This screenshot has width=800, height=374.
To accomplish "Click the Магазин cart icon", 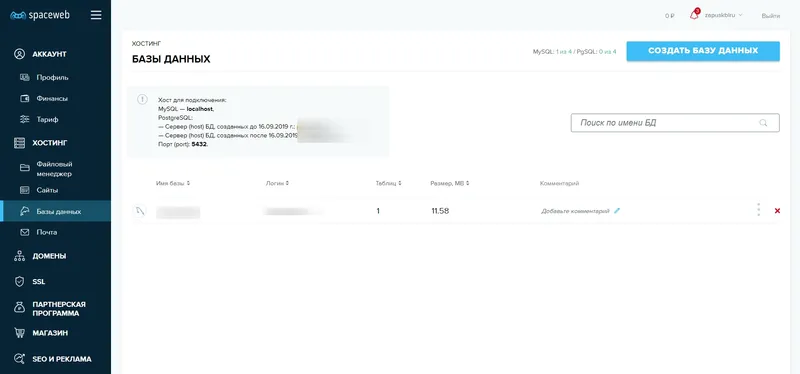I will click(x=19, y=333).
